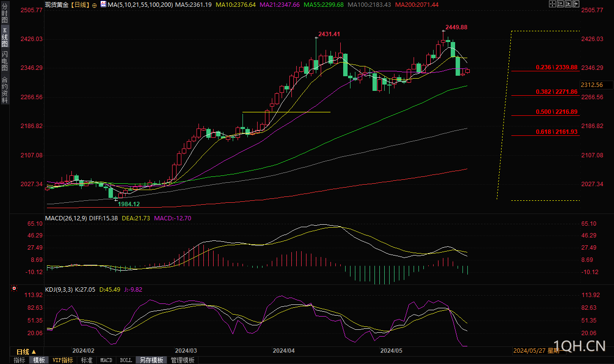Select the 0.500 \ 2216.89 Fibonacci level

(556, 112)
